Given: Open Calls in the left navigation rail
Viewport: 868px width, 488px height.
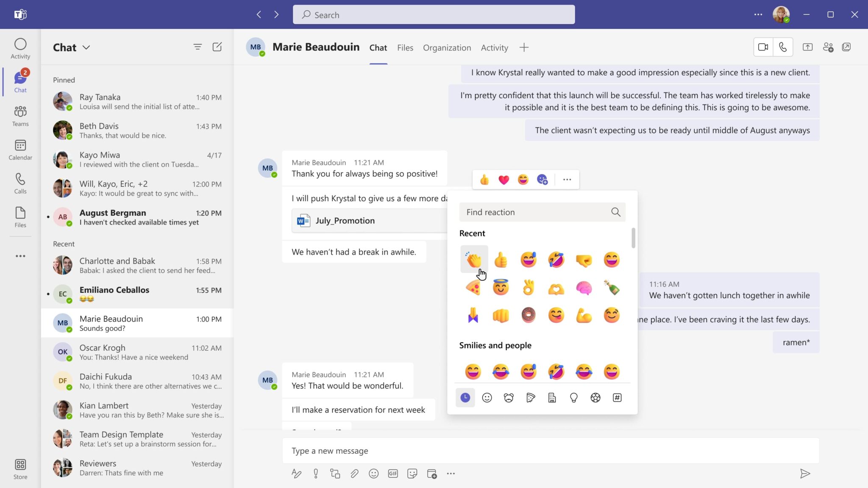Looking at the screenshot, I should [20, 182].
